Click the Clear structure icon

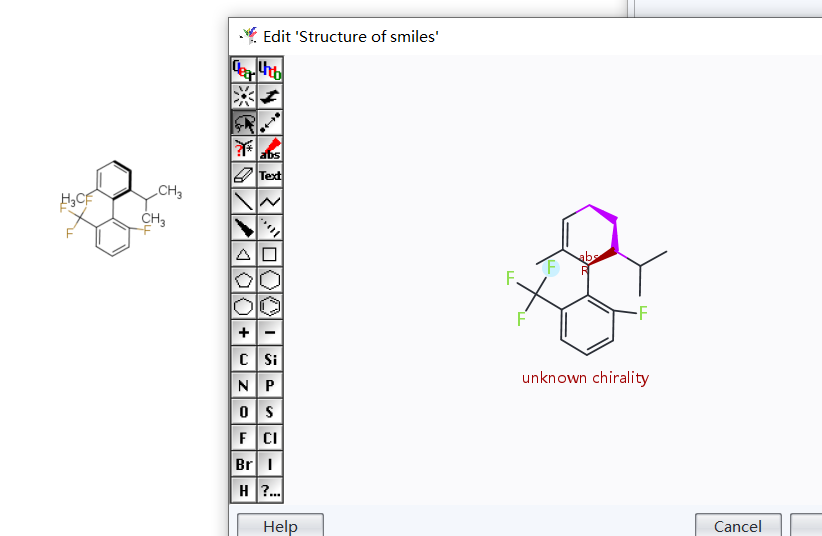point(243,69)
